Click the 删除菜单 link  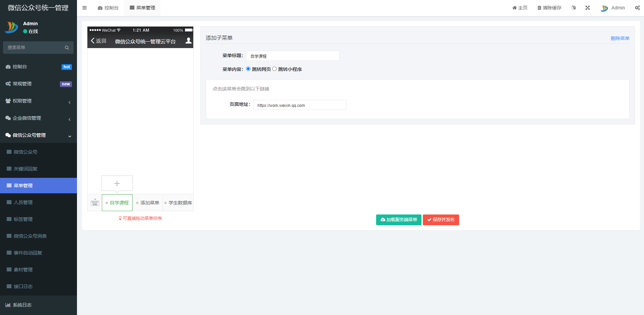point(620,38)
